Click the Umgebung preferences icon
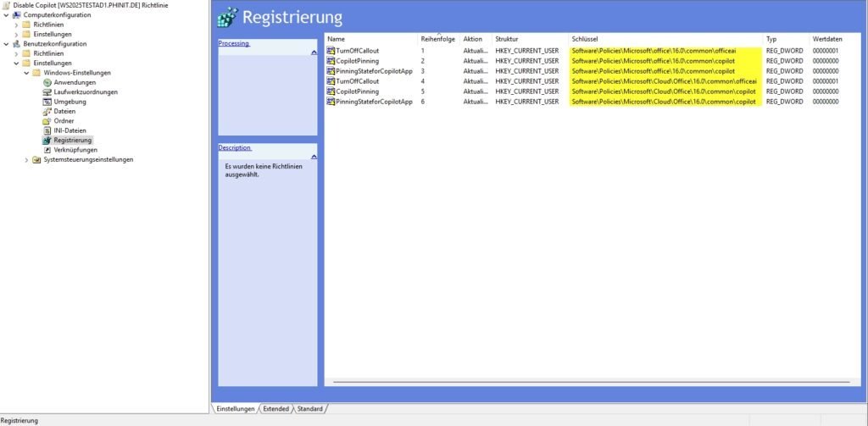Image resolution: width=868 pixels, height=426 pixels. [47, 102]
